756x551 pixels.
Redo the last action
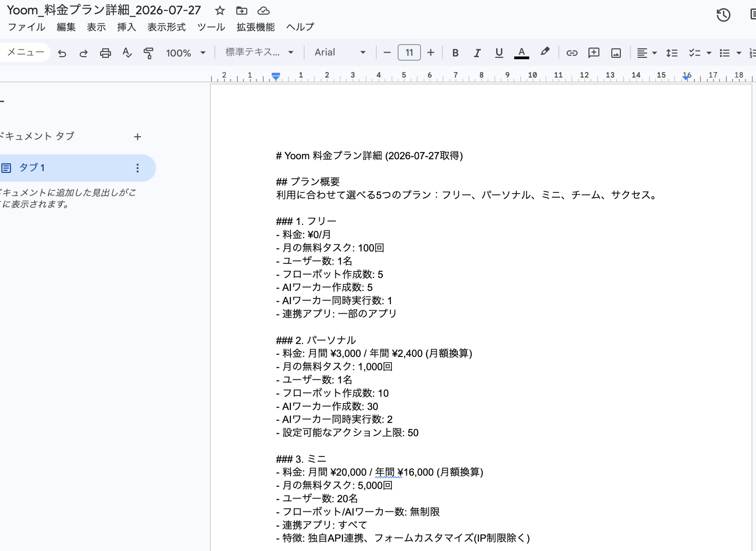(83, 53)
